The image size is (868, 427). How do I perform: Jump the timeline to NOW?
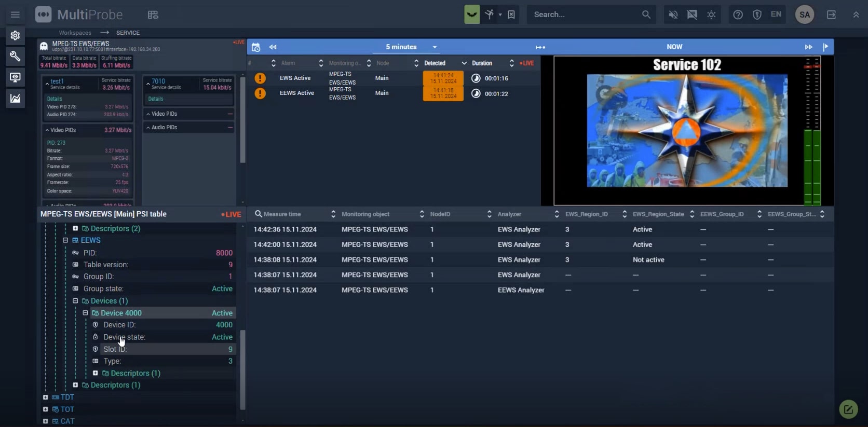(x=674, y=47)
